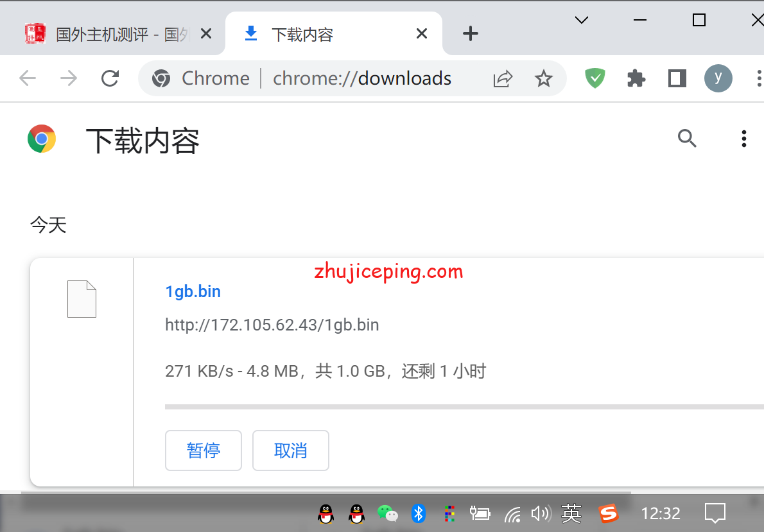764x532 pixels.
Task: Click the colorful grid tray icon
Action: [x=449, y=513]
